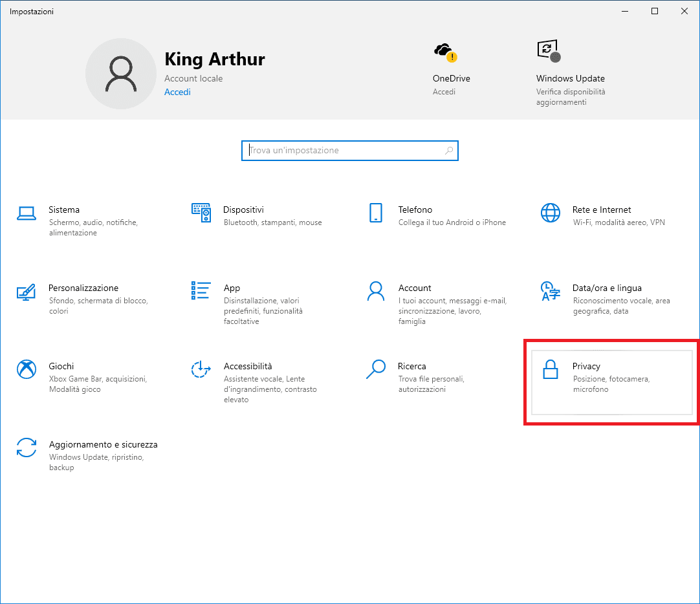
Task: Click the Data/ora e lingua icon
Action: pos(551,292)
